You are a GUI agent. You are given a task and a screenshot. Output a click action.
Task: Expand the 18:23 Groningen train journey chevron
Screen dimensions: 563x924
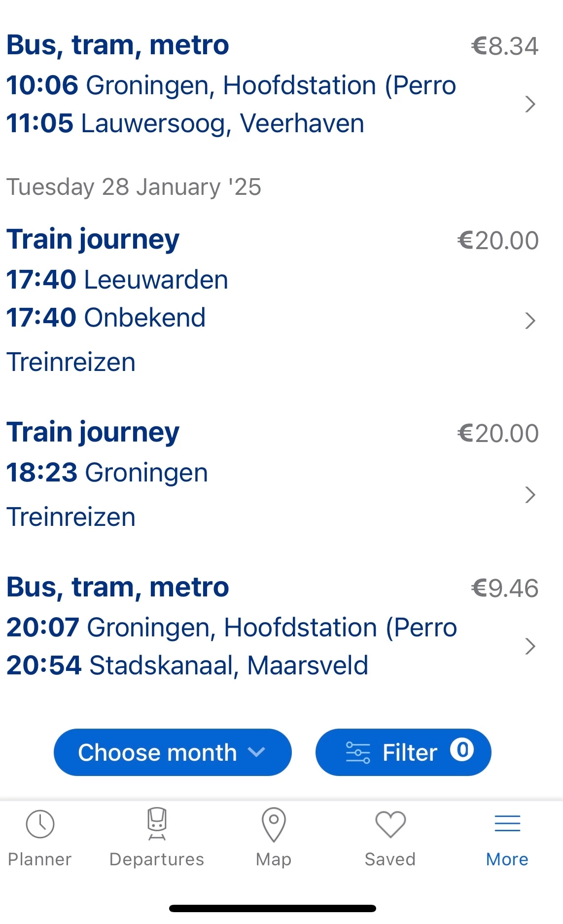pyautogui.click(x=530, y=494)
